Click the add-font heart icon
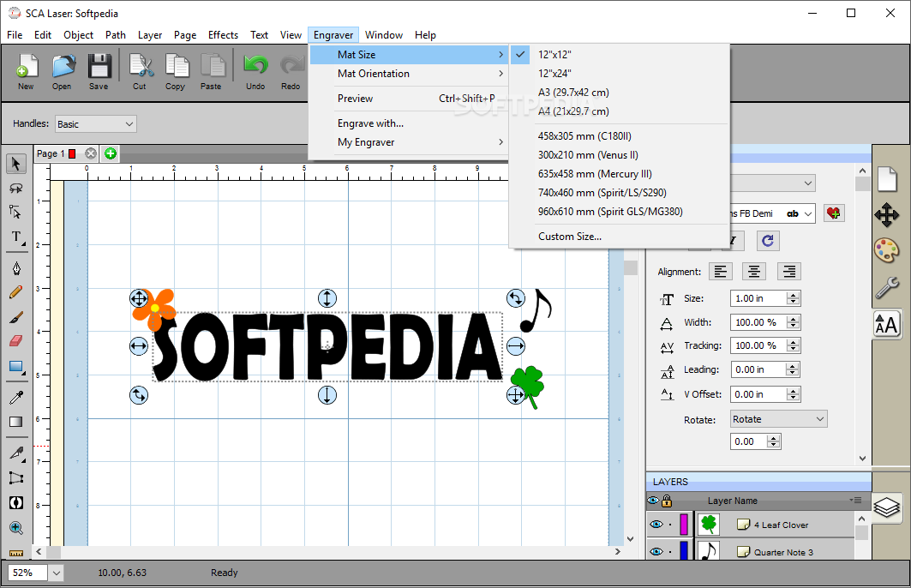Image resolution: width=911 pixels, height=588 pixels. (x=835, y=213)
